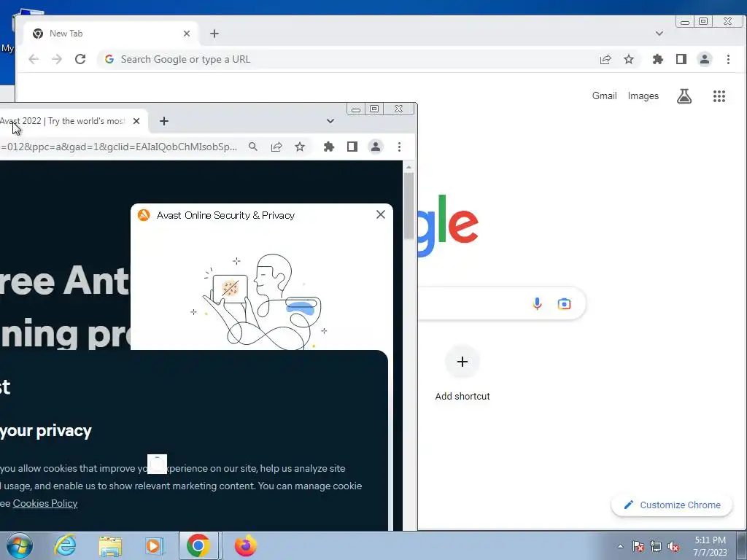The width and height of the screenshot is (747, 560).
Task: Reload the New Tab page
Action: [80, 59]
